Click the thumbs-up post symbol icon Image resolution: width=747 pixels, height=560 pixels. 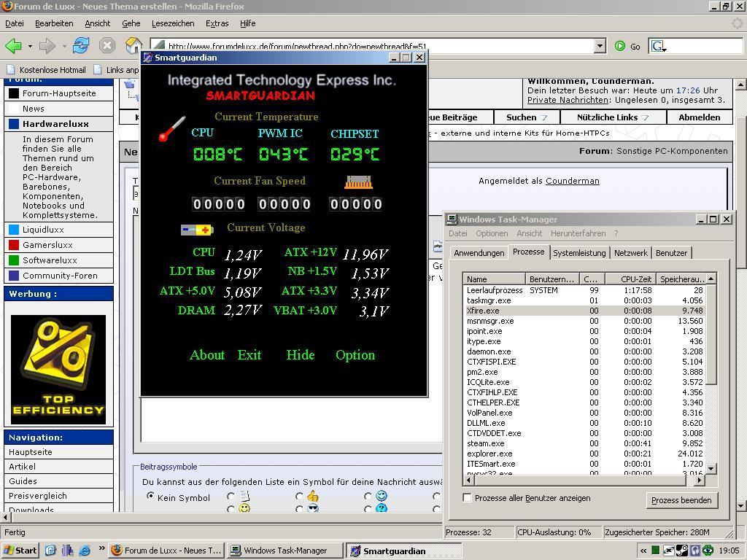pyautogui.click(x=312, y=496)
